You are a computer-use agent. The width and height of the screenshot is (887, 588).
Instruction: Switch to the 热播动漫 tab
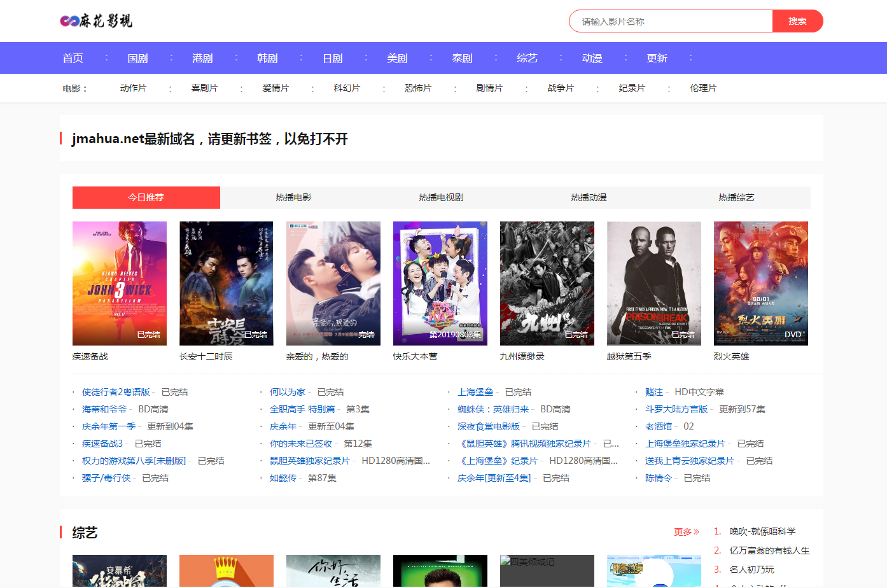coord(589,197)
